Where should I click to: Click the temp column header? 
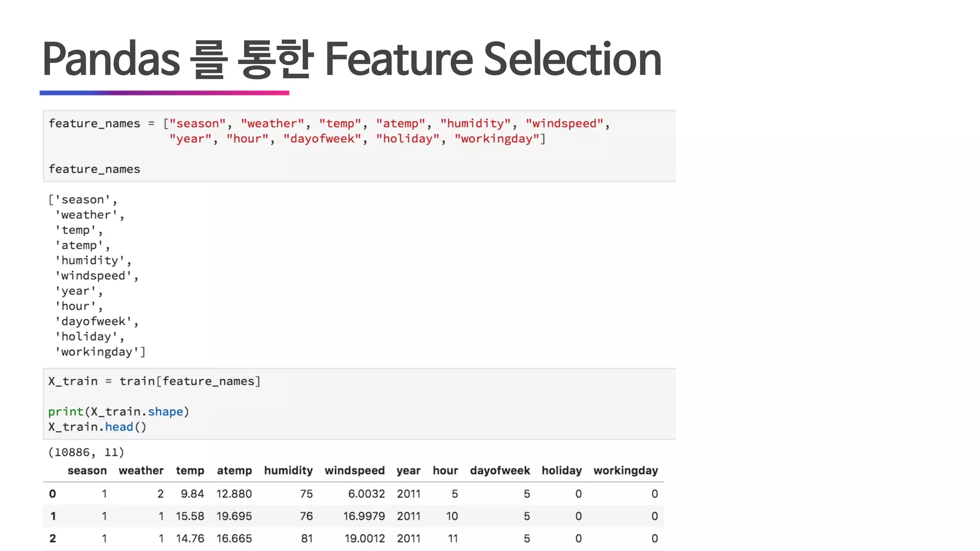coord(190,471)
